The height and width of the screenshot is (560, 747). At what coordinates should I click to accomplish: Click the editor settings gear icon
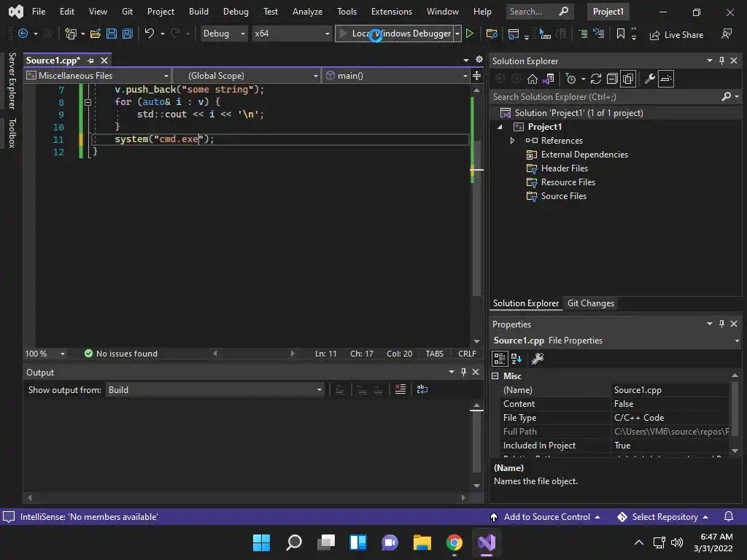(x=479, y=60)
